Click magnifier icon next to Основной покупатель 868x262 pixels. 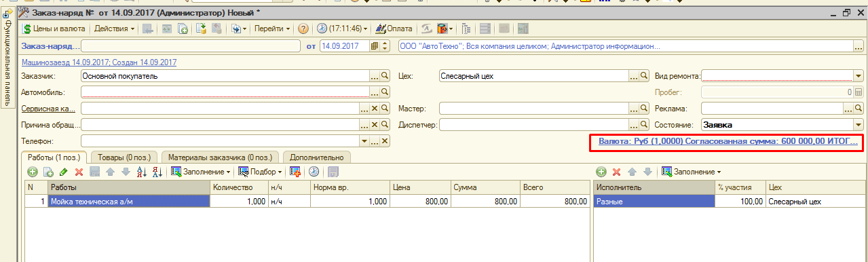coord(385,76)
